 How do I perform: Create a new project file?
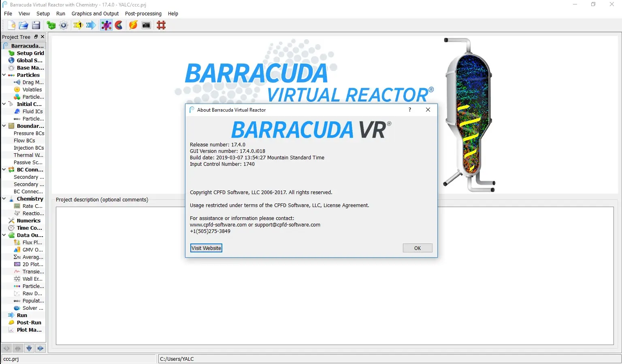pyautogui.click(x=11, y=25)
